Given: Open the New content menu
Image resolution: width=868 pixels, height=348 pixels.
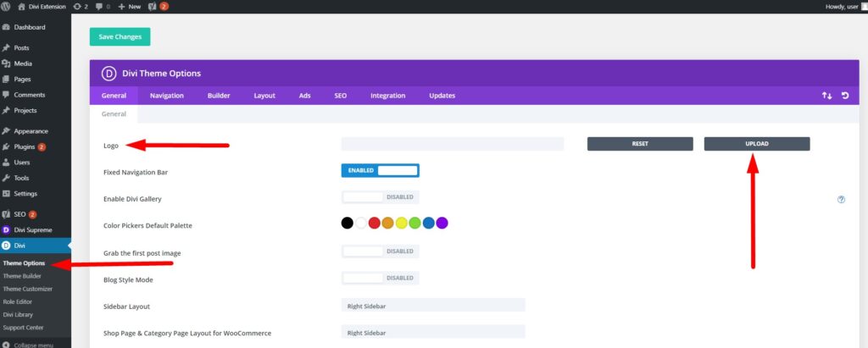Looking at the screenshot, I should pyautogui.click(x=130, y=7).
